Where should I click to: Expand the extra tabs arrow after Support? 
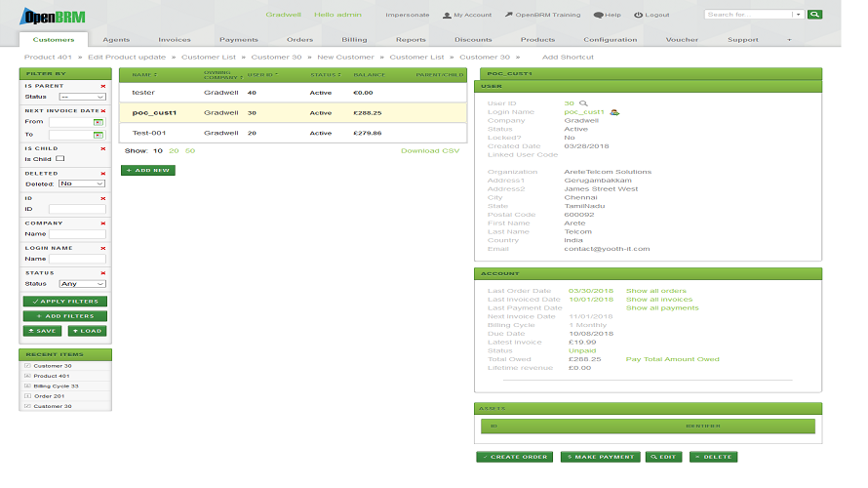[789, 40]
